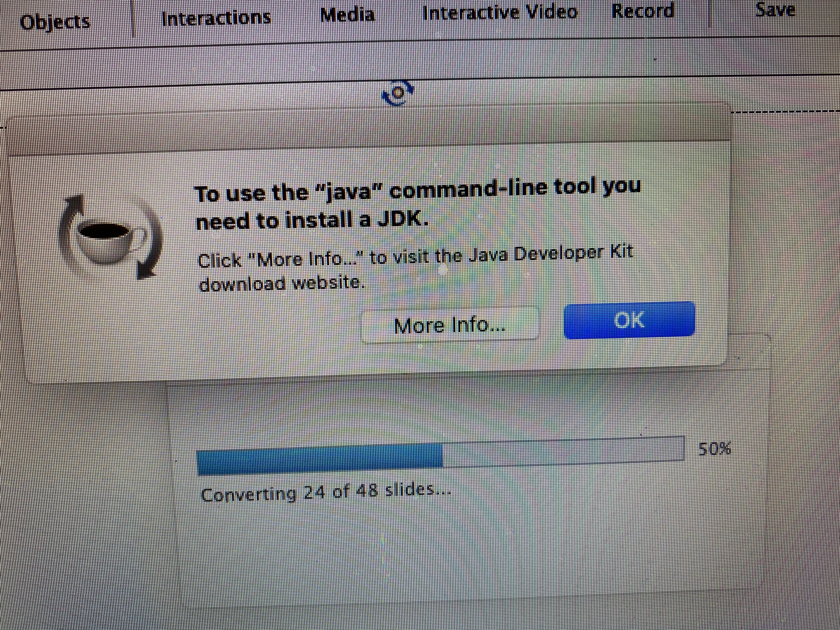Click the OK button in Java dialog
The width and height of the screenshot is (840, 630).
coord(629,320)
